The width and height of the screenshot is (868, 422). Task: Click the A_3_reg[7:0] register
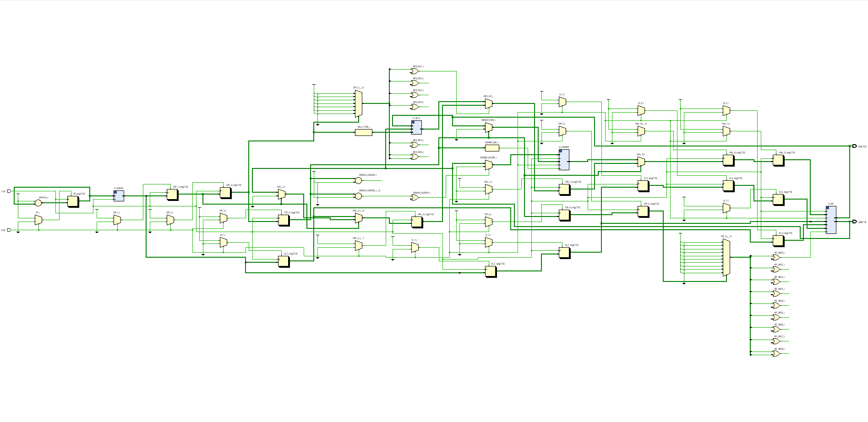tap(644, 186)
